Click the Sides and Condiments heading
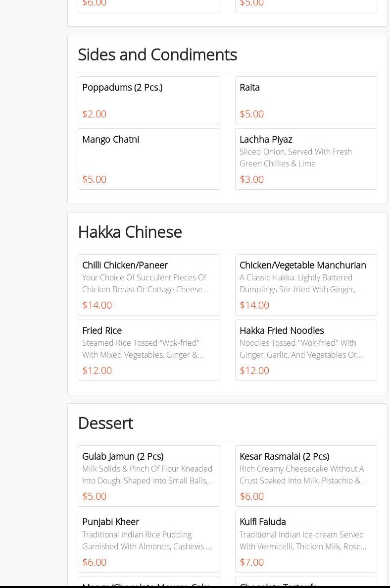The height and width of the screenshot is (588, 390). coord(157,54)
